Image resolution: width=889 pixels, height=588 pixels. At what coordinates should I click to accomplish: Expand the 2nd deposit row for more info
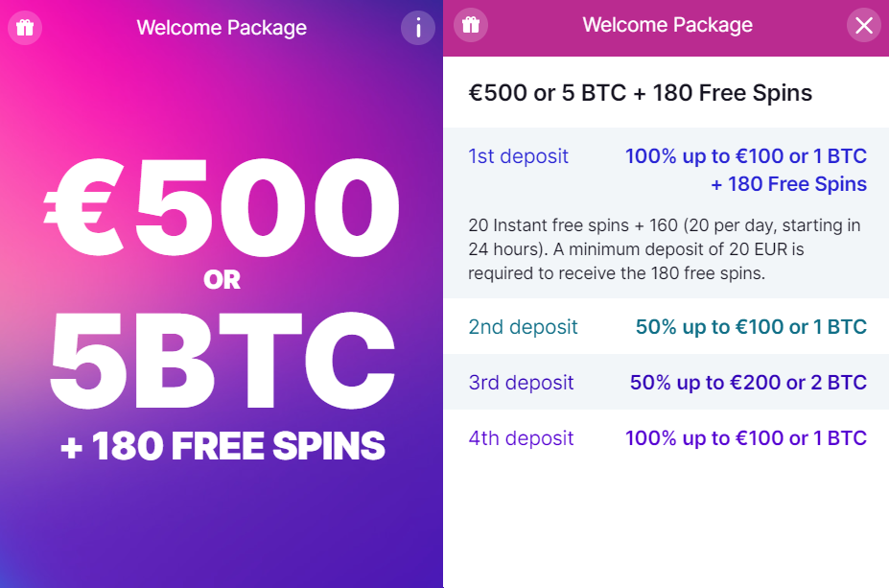pos(666,326)
